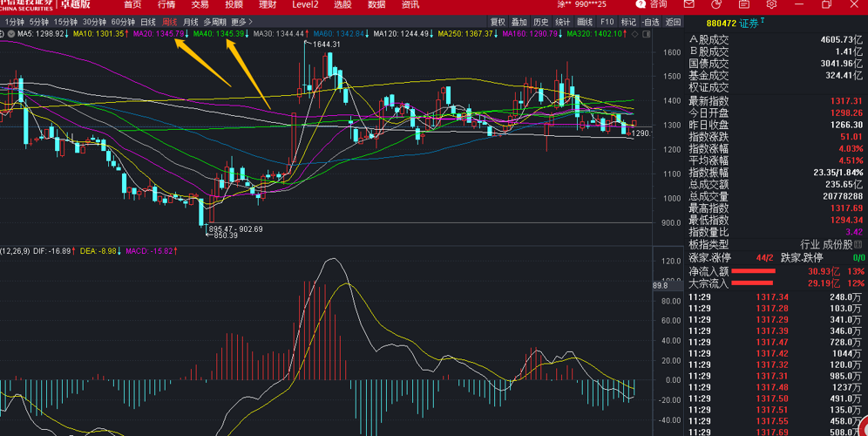Click the 指数涨幅 4.03% value
868x436 pixels.
click(850, 148)
